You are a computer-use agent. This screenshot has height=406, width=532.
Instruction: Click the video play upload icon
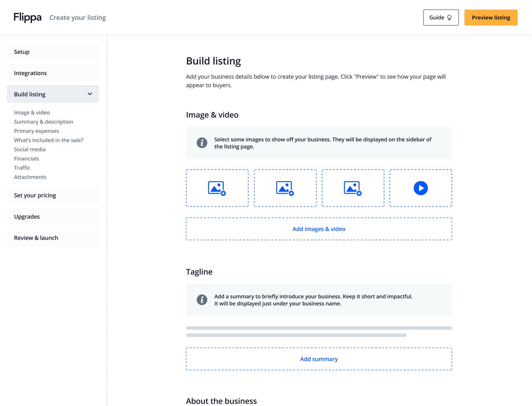(421, 188)
